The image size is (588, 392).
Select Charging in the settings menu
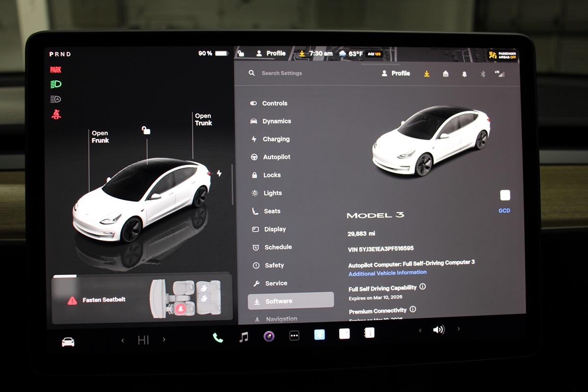276,139
